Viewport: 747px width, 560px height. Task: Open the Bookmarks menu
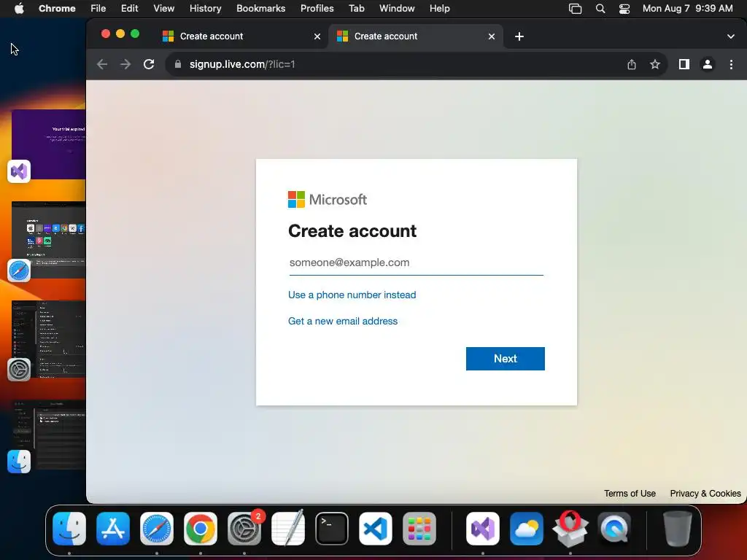click(x=260, y=9)
